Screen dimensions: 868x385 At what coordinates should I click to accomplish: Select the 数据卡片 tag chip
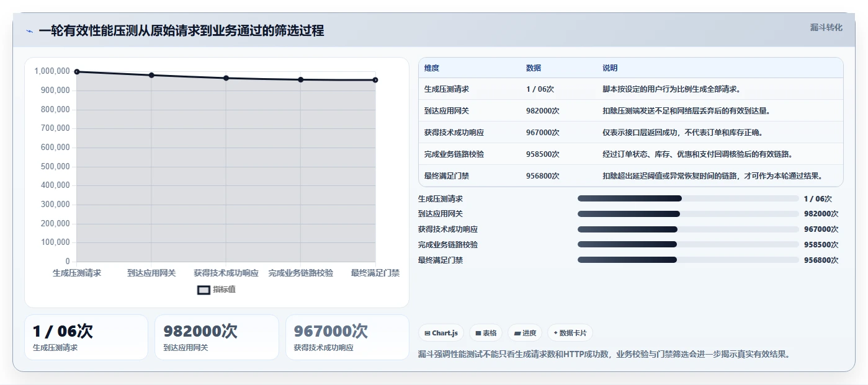click(x=570, y=333)
